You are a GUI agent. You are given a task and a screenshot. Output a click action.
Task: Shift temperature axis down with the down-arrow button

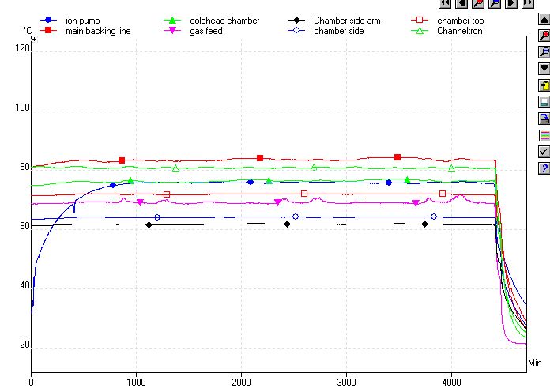[544, 68]
